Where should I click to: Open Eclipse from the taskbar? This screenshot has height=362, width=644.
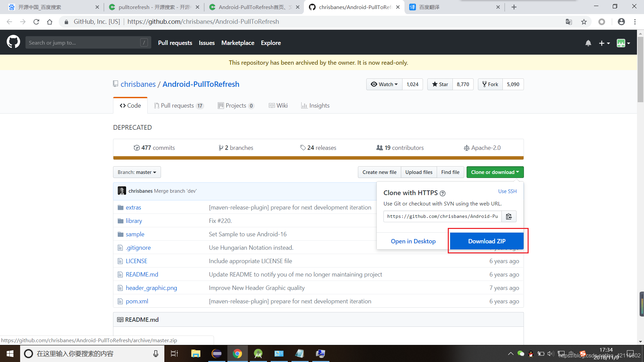pyautogui.click(x=217, y=354)
